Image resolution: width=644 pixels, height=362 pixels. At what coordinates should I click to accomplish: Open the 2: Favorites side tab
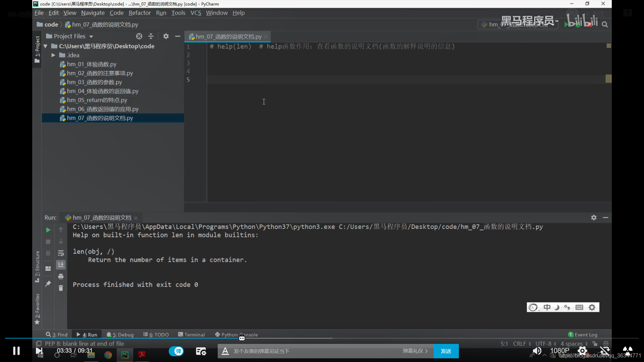pyautogui.click(x=37, y=309)
